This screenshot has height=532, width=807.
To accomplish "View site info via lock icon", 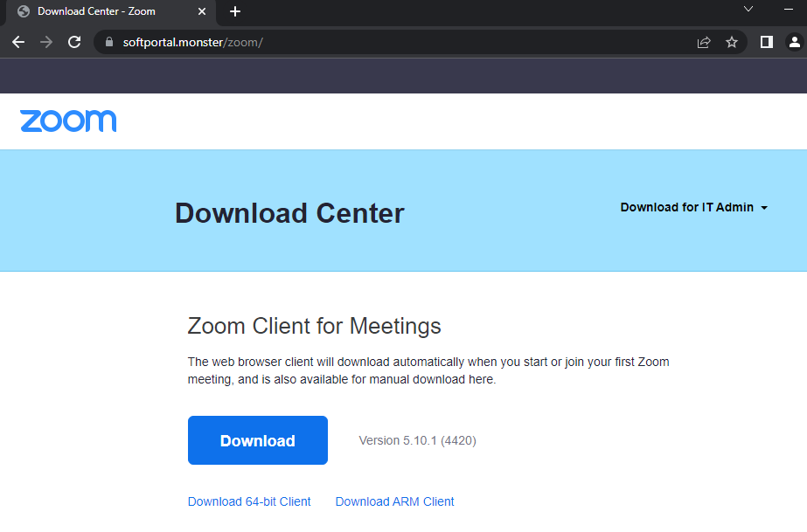I will tap(109, 42).
